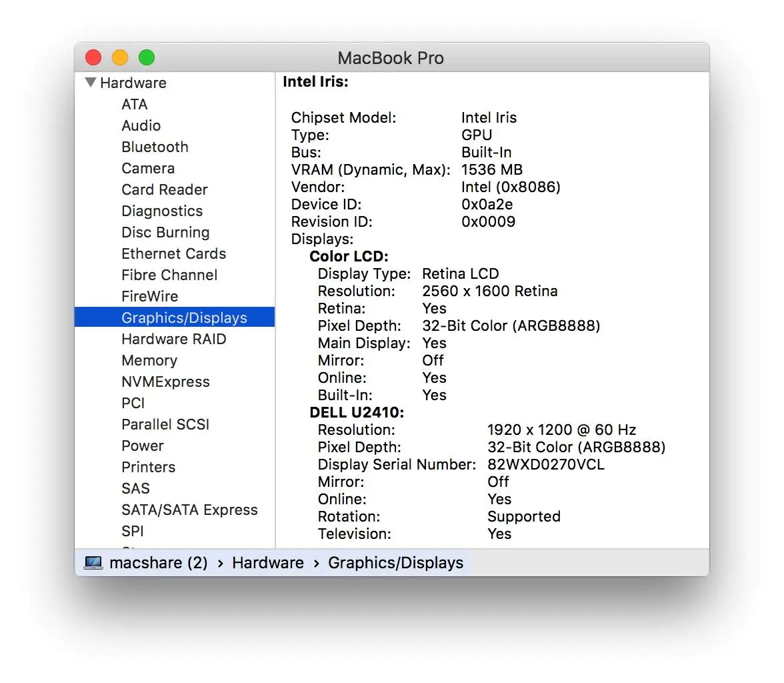Select ATA in the sidebar
The width and height of the screenshot is (784, 683).
[135, 104]
